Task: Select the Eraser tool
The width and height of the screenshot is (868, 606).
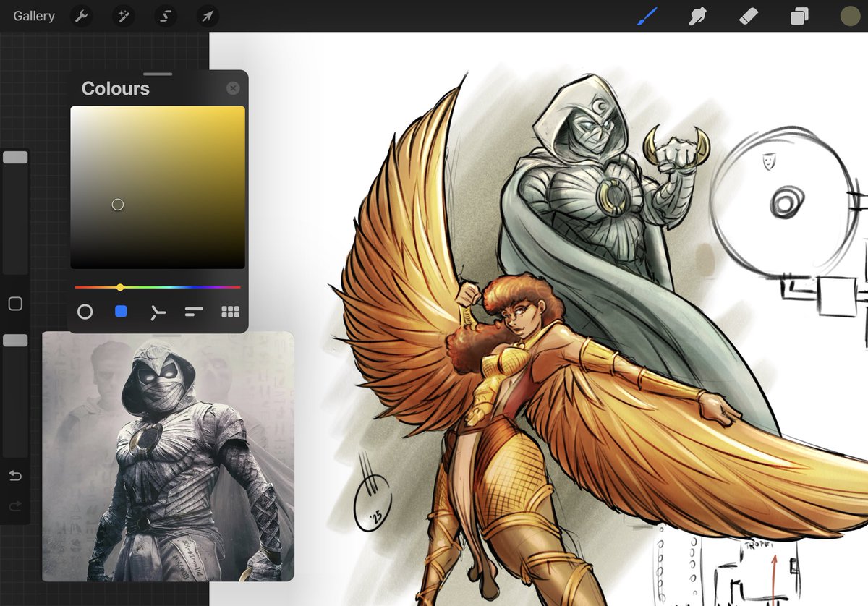Action: [749, 16]
